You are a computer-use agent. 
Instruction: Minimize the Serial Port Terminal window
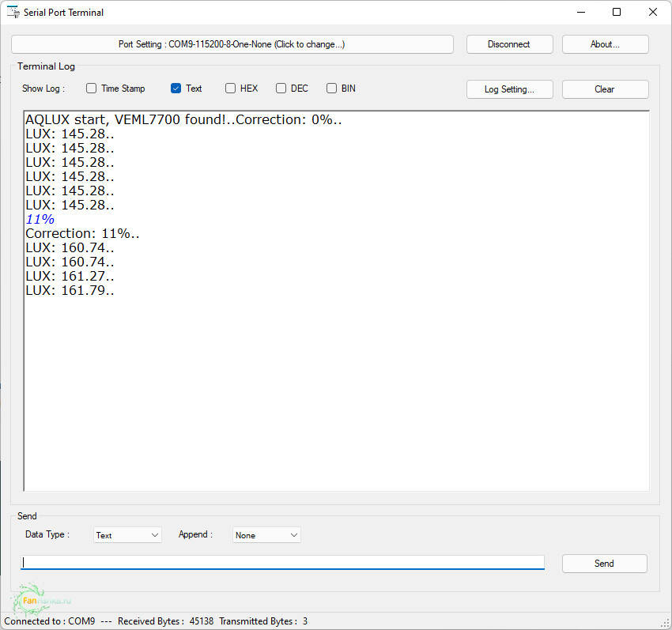pos(580,12)
